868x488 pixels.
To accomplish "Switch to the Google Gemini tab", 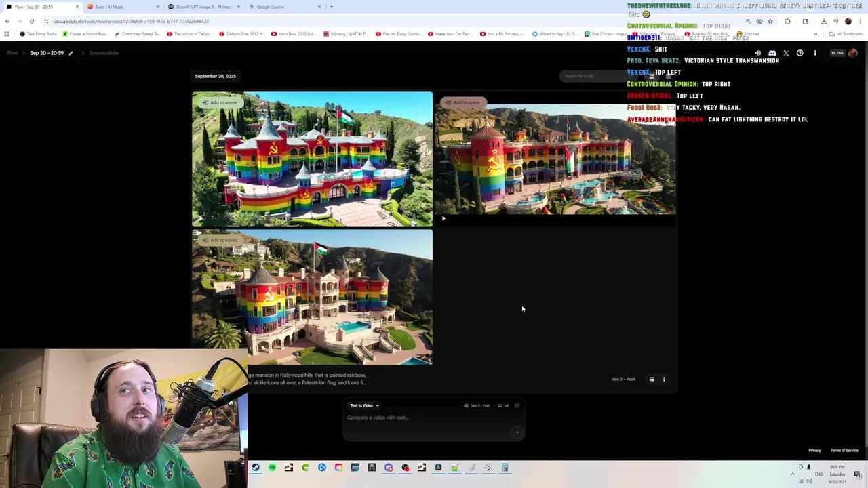I will point(283,7).
